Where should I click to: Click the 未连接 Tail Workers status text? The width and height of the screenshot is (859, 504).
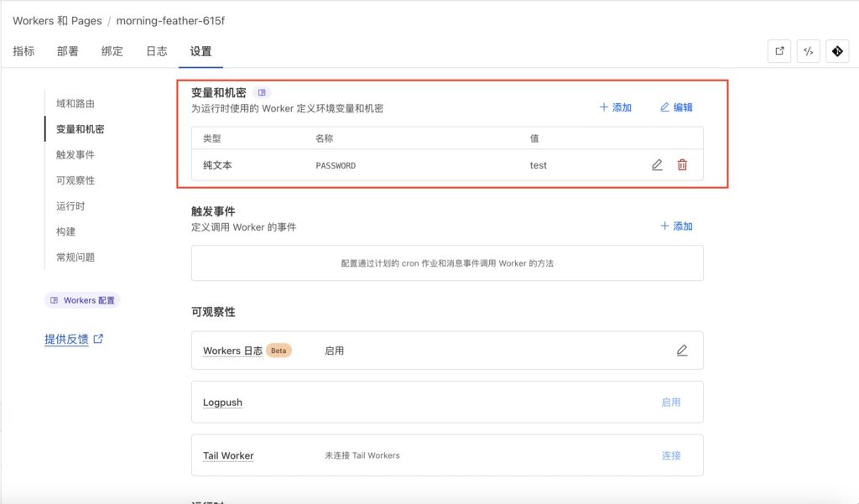pos(362,455)
